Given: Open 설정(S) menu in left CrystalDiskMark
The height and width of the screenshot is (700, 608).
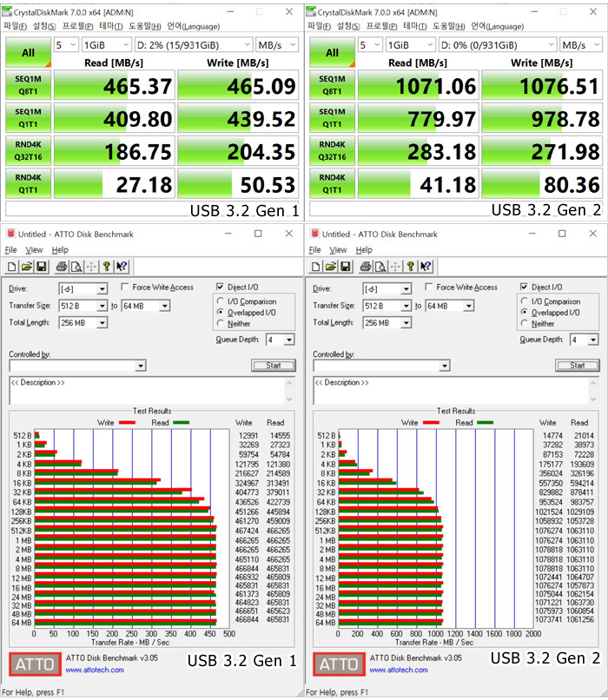Looking at the screenshot, I should click(x=44, y=26).
